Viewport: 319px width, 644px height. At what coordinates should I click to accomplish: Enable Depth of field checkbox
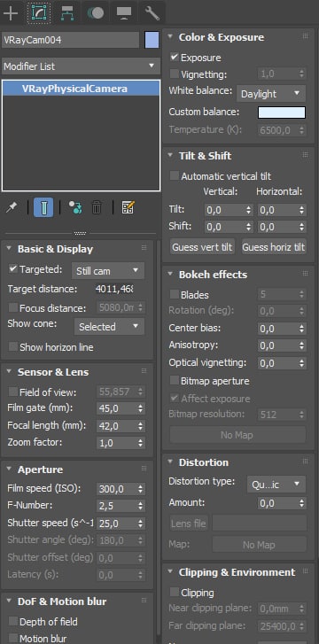click(x=13, y=621)
